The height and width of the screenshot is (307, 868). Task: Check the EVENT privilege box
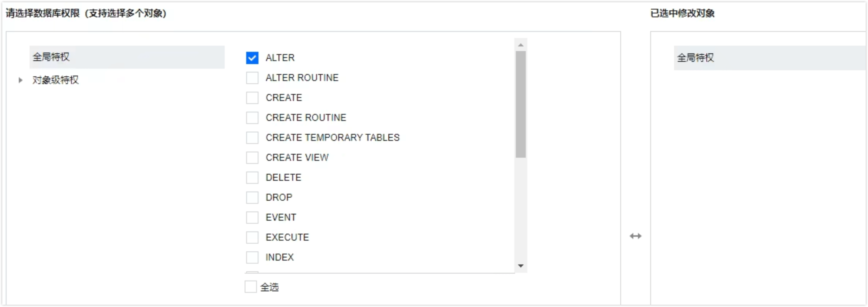tap(252, 218)
